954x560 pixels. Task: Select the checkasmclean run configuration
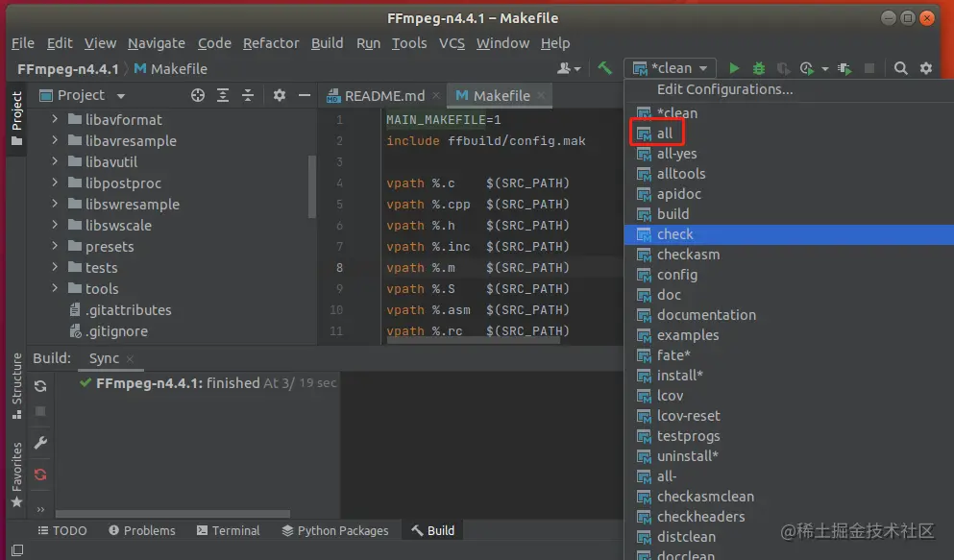point(789,497)
